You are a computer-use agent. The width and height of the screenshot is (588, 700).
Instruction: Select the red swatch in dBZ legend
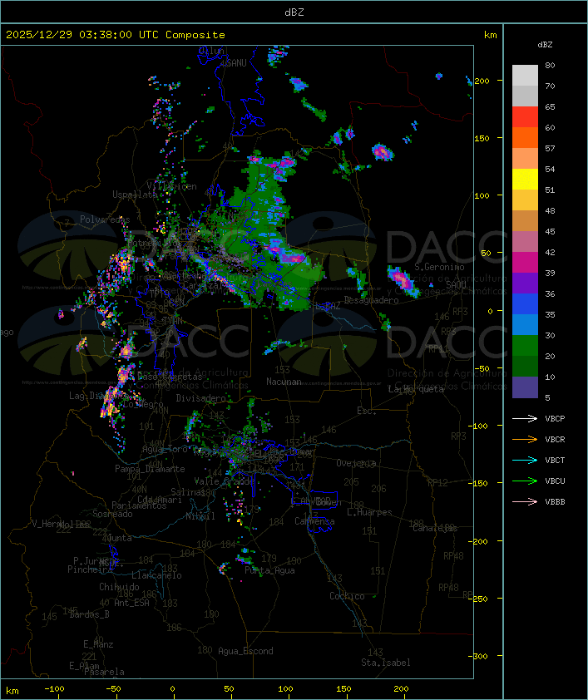click(525, 117)
